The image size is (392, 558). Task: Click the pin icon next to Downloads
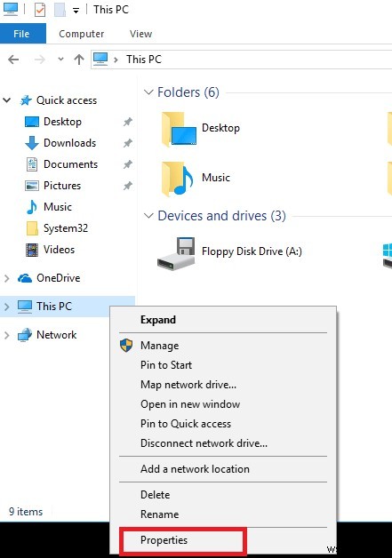(x=128, y=143)
